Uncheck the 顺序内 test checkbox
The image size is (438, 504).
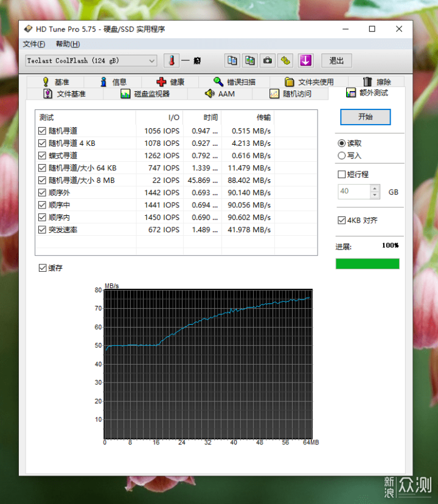tap(42, 217)
